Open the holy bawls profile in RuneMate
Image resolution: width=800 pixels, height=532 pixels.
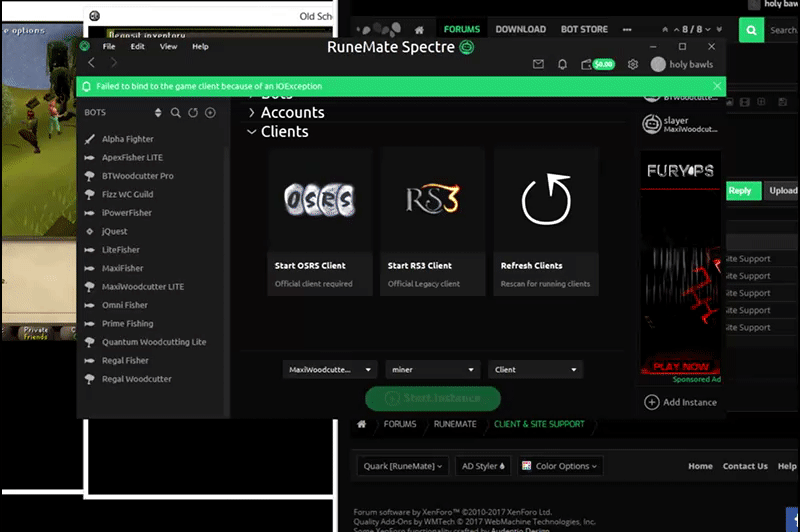coord(682,64)
